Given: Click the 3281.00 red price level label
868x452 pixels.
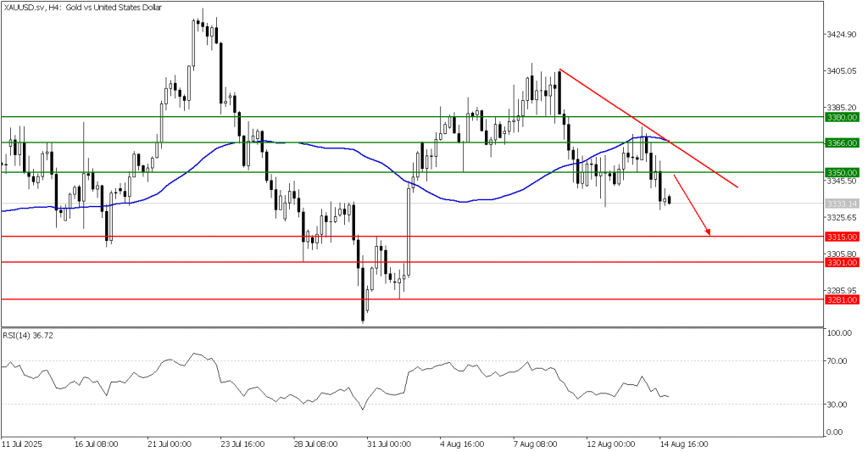Looking at the screenshot, I should 842,300.
